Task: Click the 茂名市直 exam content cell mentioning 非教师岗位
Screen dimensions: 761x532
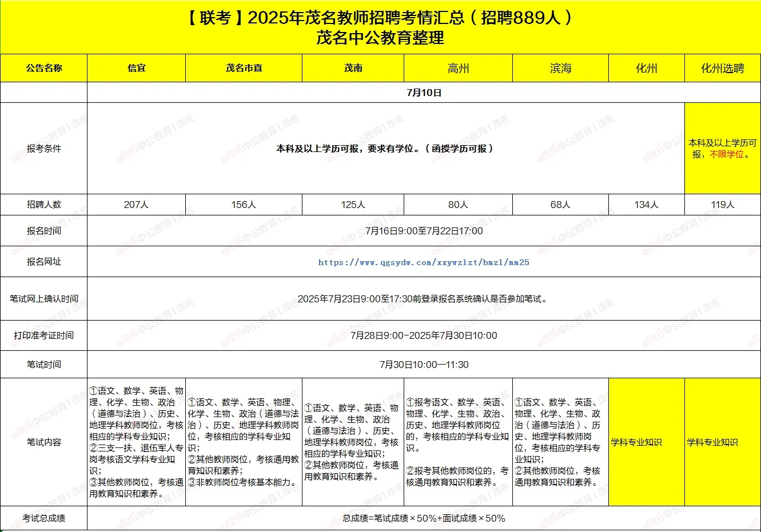Action: (244, 442)
